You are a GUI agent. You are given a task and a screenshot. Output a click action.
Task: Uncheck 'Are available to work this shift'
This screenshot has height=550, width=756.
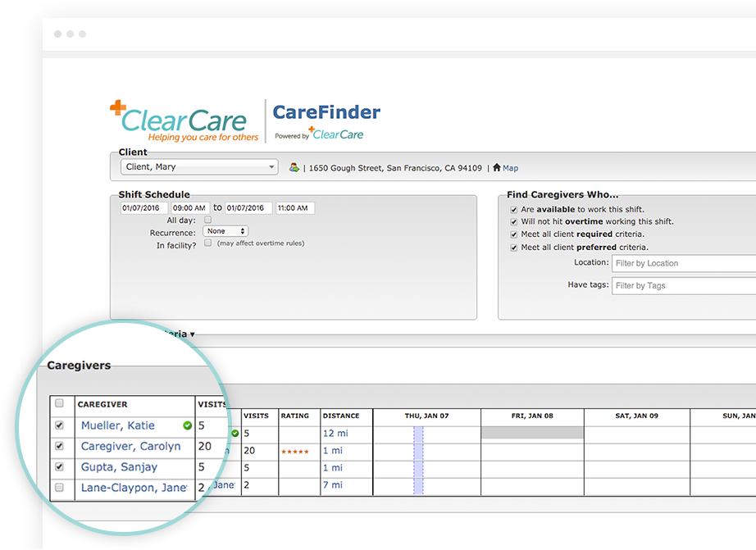coord(513,209)
